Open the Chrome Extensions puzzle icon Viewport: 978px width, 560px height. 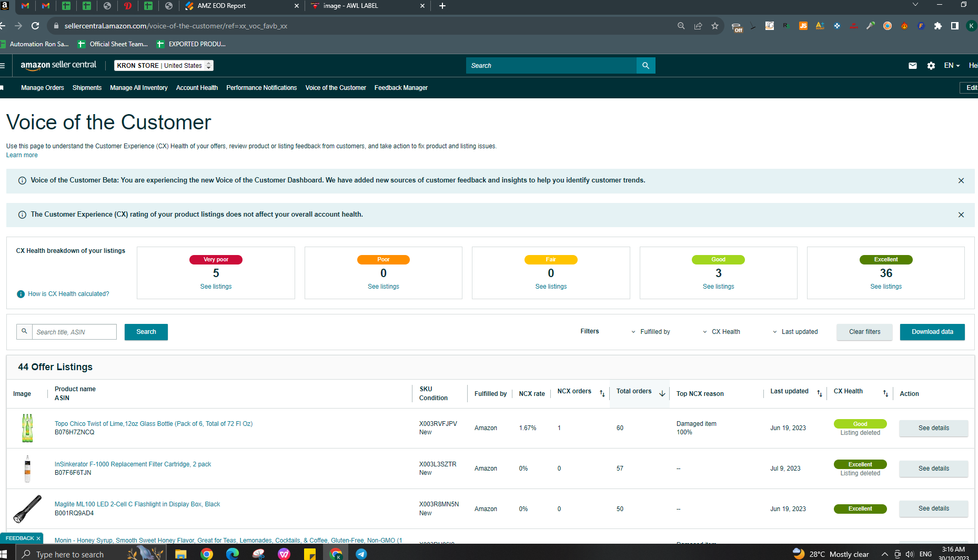938,26
